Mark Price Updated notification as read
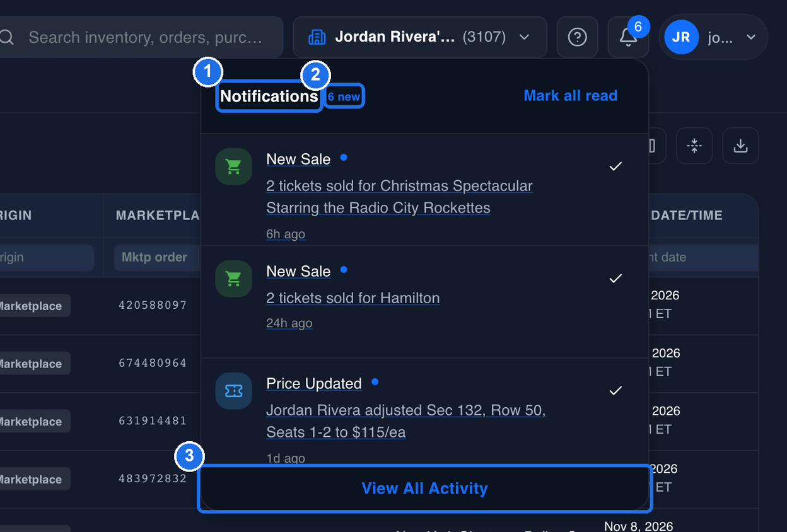The image size is (787, 532). click(615, 391)
